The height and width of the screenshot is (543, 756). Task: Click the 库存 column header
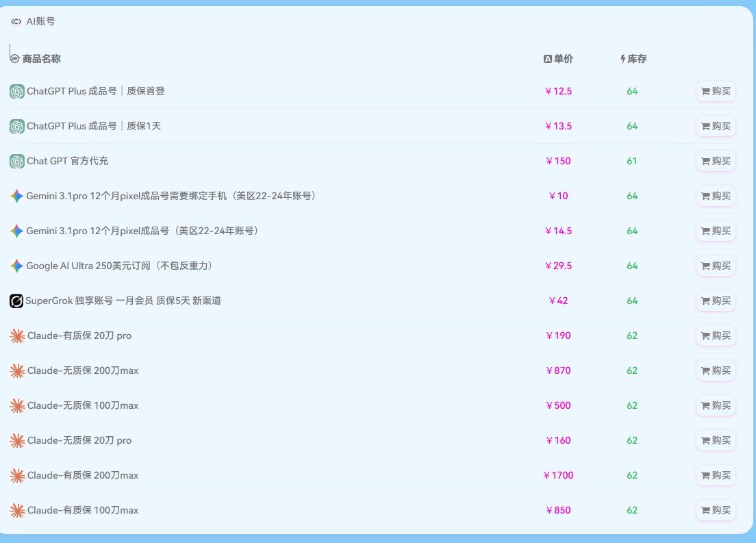pyautogui.click(x=637, y=59)
